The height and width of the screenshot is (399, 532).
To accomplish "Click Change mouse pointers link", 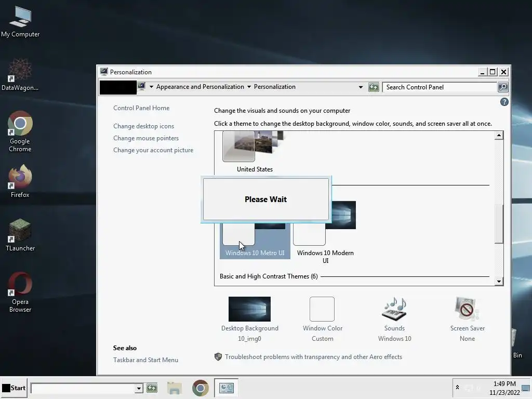I will 146,138.
